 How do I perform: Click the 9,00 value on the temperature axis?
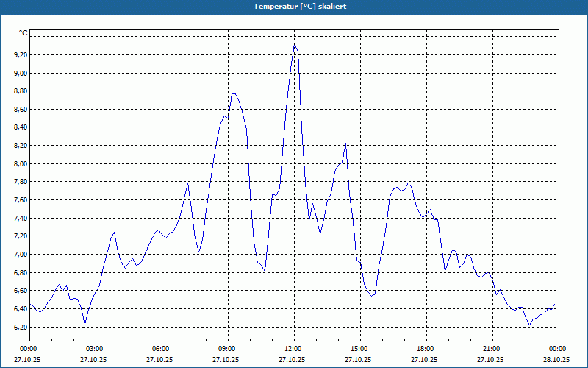pyautogui.click(x=21, y=73)
